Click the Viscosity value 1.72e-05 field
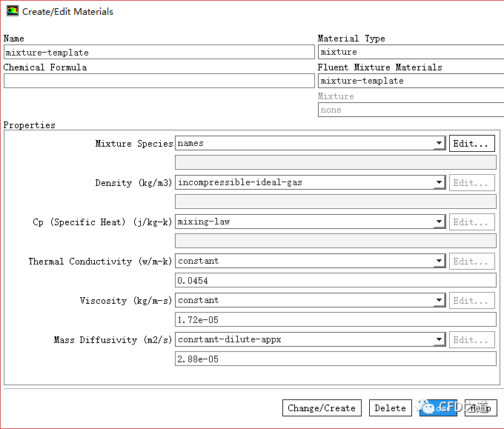 click(x=335, y=319)
